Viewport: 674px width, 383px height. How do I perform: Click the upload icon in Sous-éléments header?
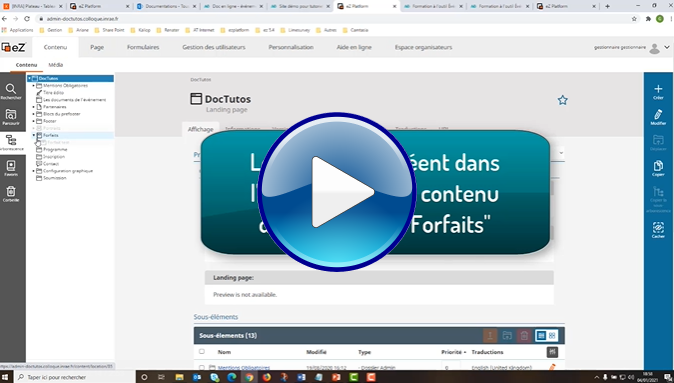coord(490,335)
